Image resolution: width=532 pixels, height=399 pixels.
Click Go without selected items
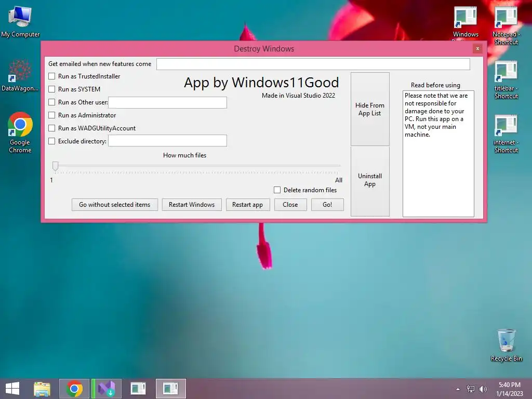pos(115,205)
